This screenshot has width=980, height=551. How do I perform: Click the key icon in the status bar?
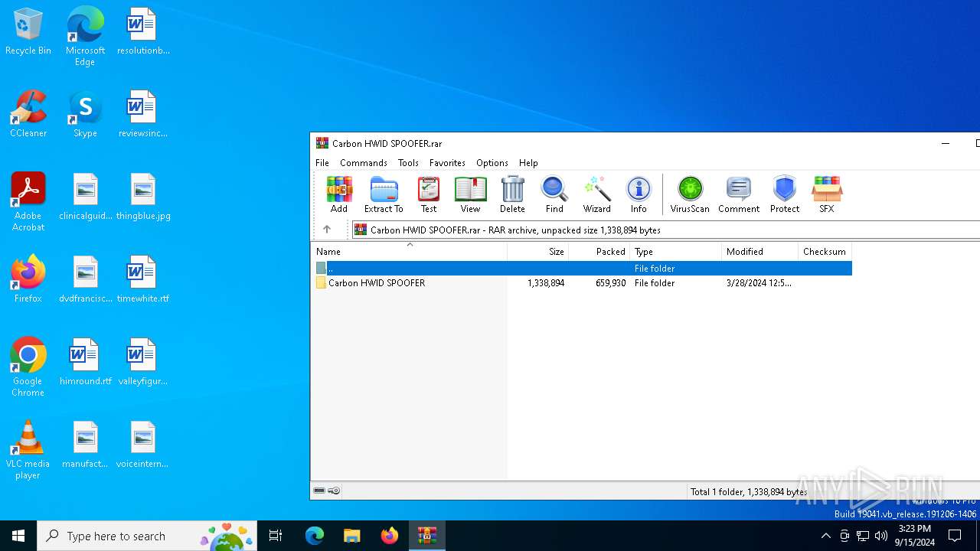point(335,491)
